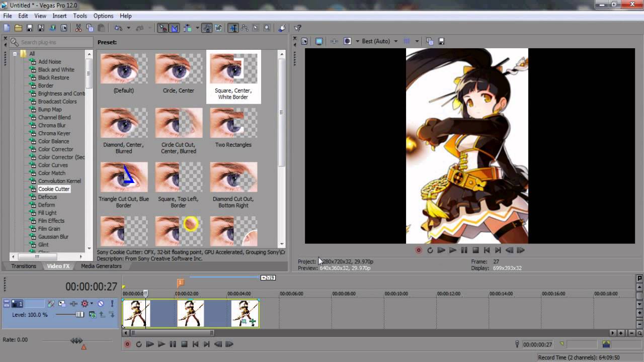Click Video Preview on External Monitor icon
Image resolution: width=644 pixels, height=362 pixels.
pyautogui.click(x=318, y=41)
